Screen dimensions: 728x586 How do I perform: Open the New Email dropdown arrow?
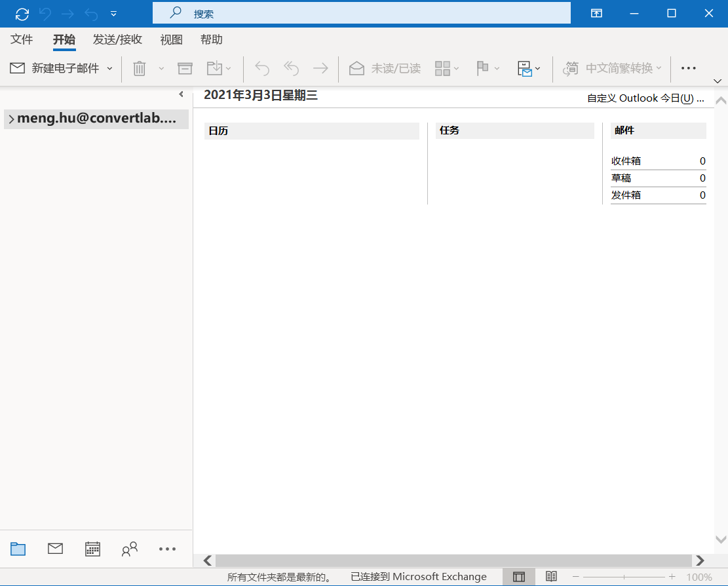pyautogui.click(x=110, y=68)
